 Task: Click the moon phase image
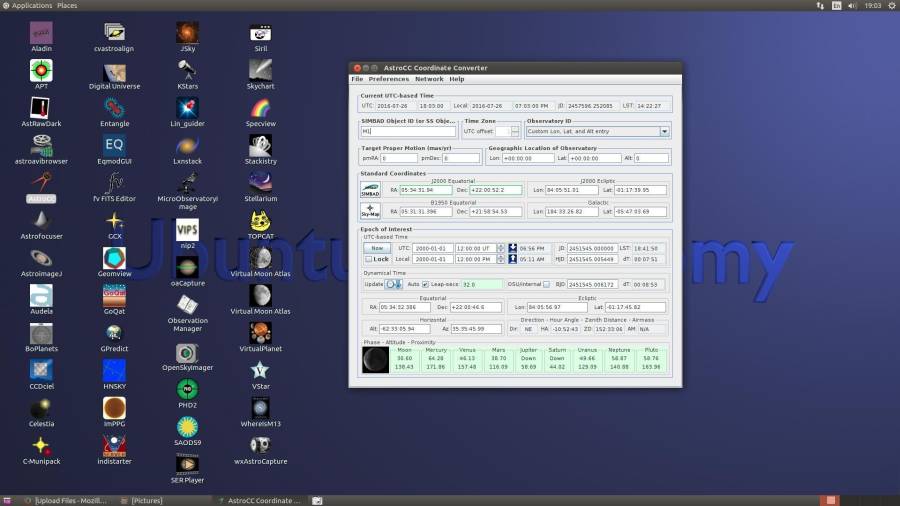click(375, 360)
